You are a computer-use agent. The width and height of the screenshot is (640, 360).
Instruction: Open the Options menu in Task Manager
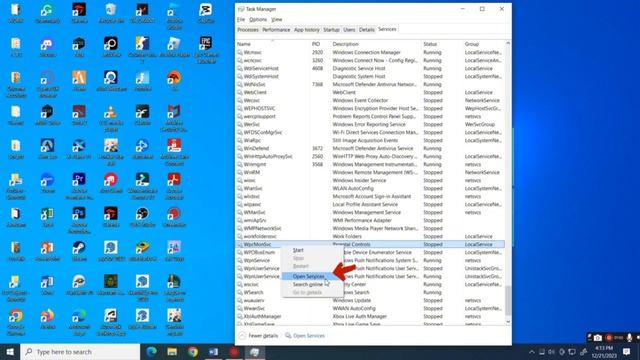click(x=258, y=19)
